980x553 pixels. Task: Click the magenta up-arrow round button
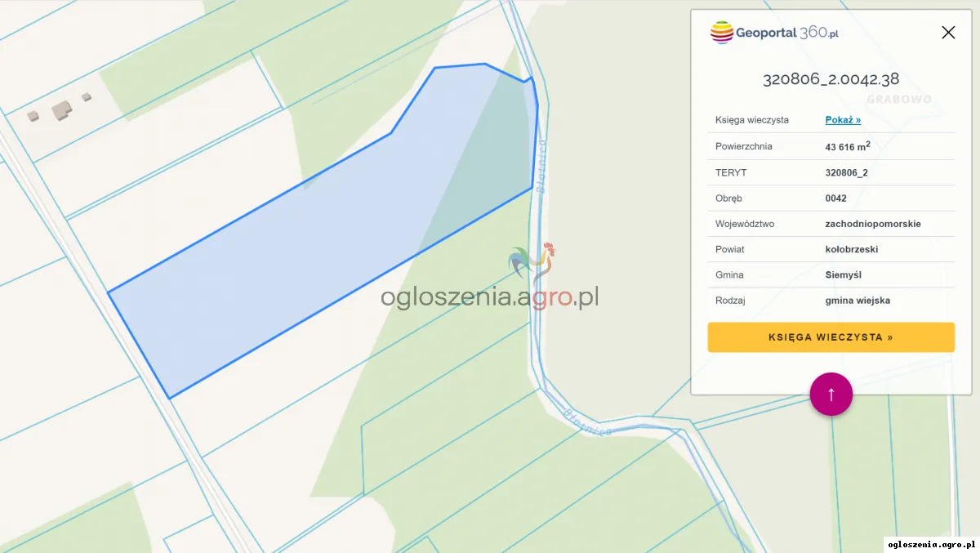[831, 395]
